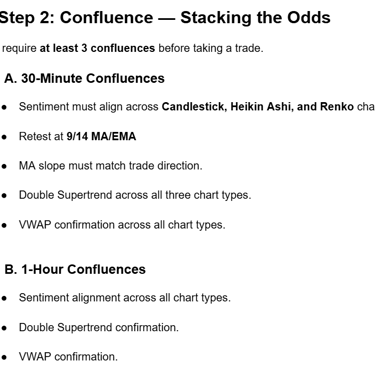
Task: Click bullet before Retest at 9/14
Action: tap(4, 137)
